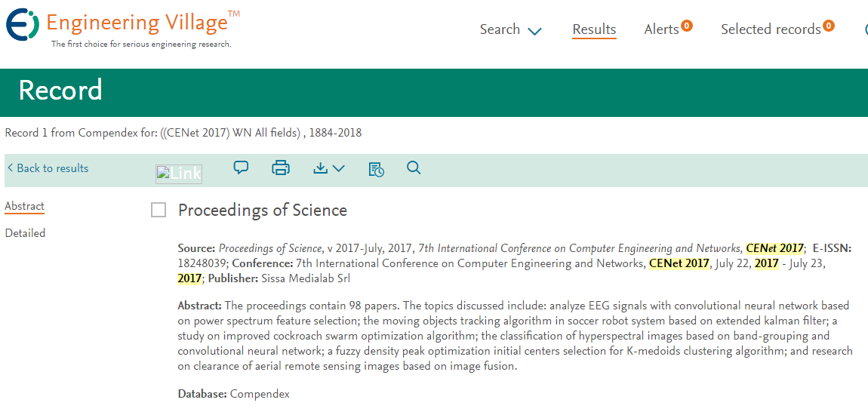Switch to the Detailed view tab
The image size is (868, 412).
tap(26, 233)
